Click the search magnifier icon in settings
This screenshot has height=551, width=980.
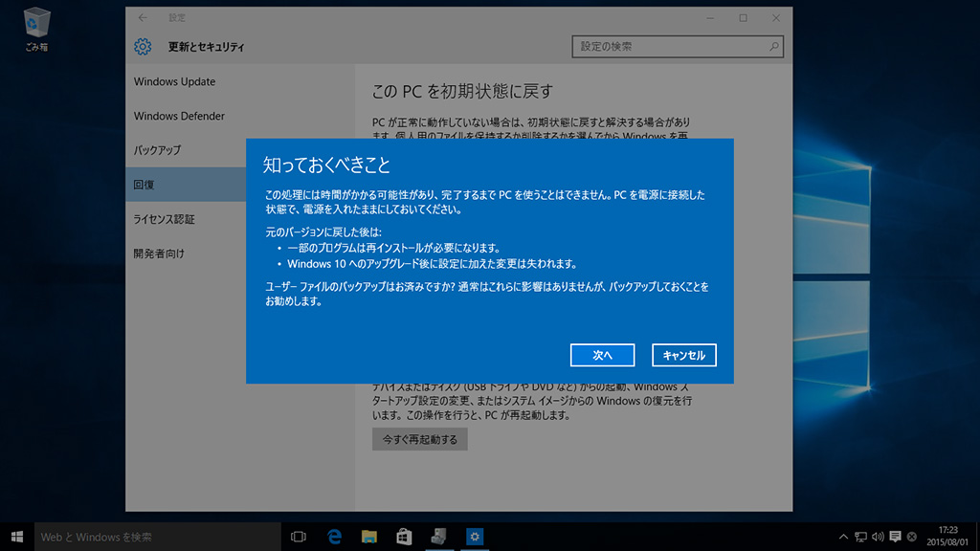click(x=773, y=46)
